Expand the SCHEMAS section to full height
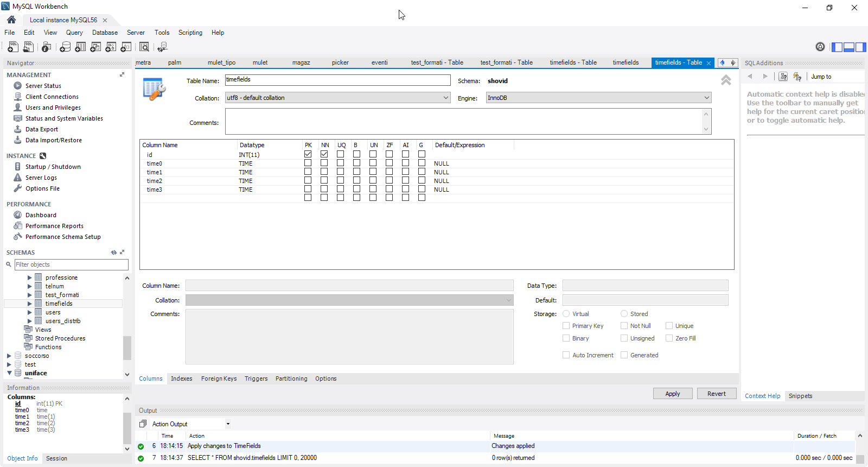The width and height of the screenshot is (868, 467). [x=122, y=252]
